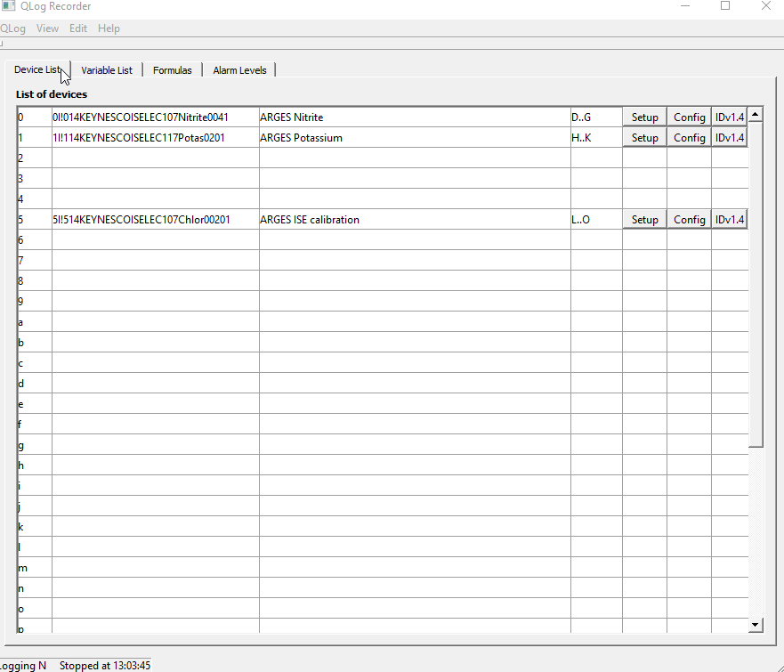The height and width of the screenshot is (672, 784).
Task: Click the QLog Recorder title bar icon
Action: pos(8,6)
